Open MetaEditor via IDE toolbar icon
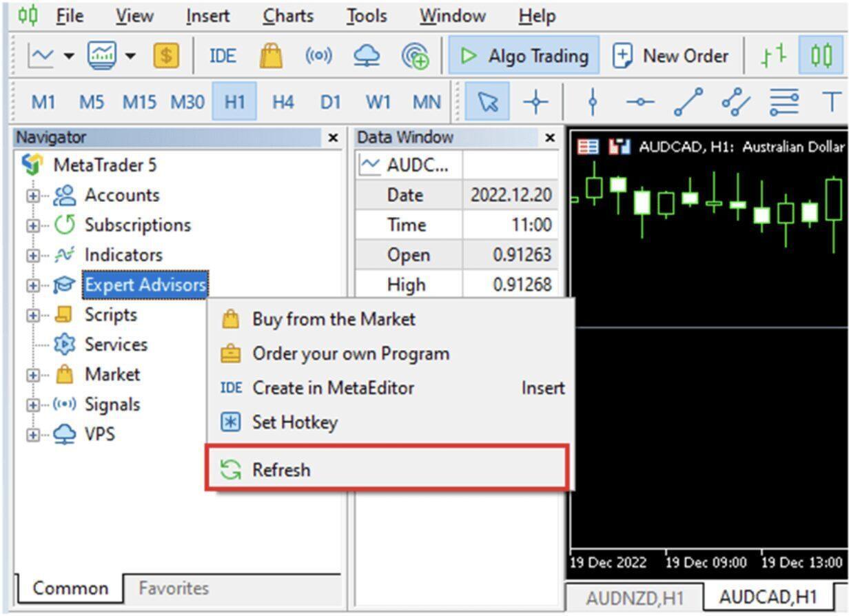This screenshot has height=616, width=860. 222,56
